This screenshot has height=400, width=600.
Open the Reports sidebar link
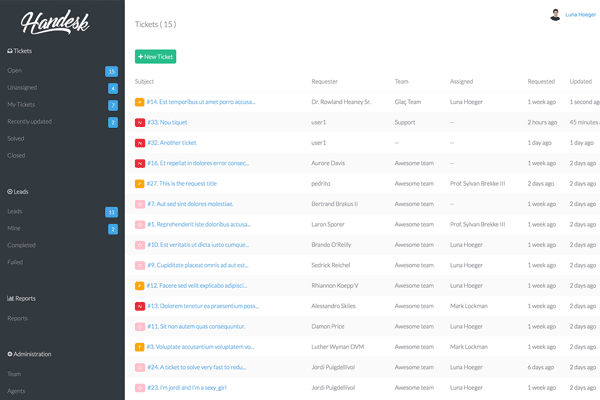pos(17,318)
